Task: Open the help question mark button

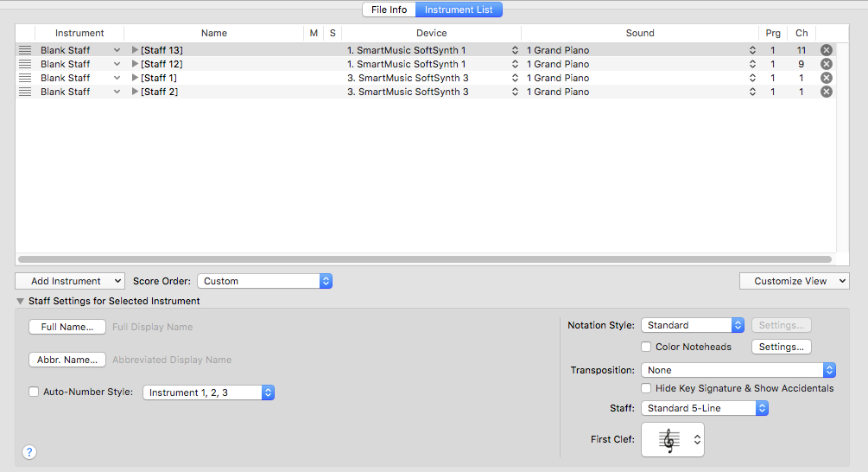Action: click(x=29, y=451)
